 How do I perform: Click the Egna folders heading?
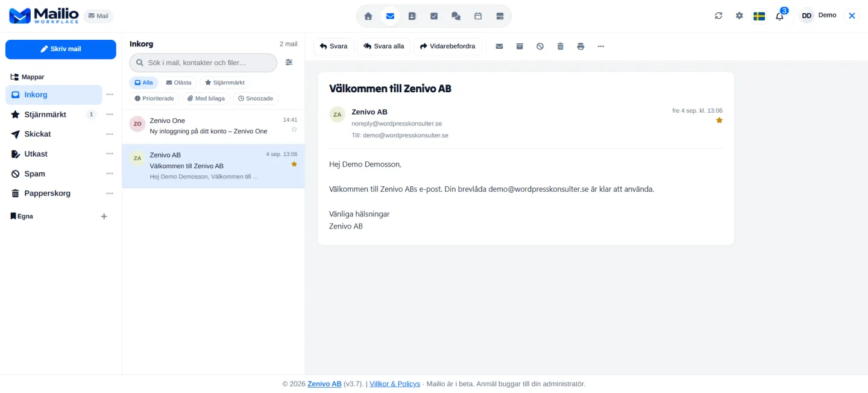[x=22, y=216]
